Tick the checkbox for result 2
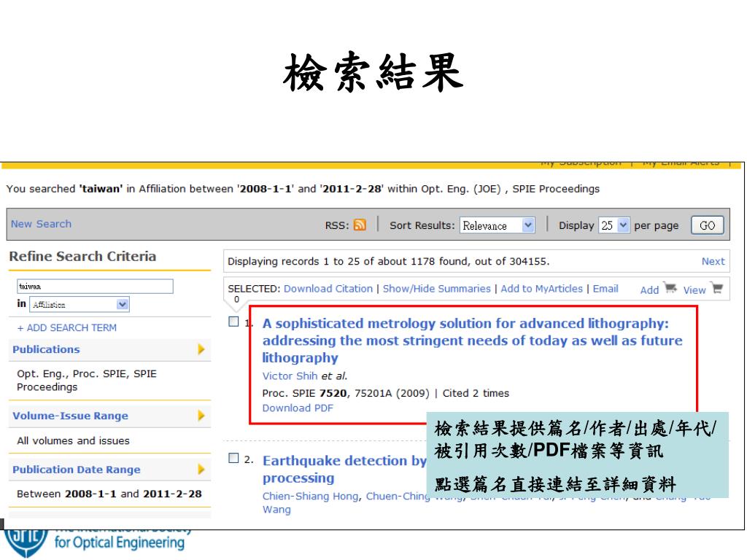 pos(233,458)
